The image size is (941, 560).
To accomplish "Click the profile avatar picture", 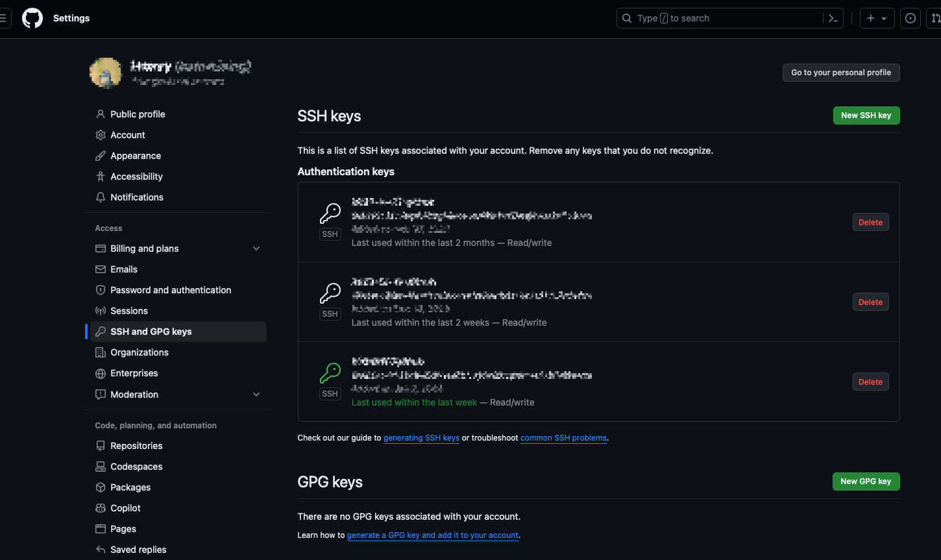I will tap(106, 73).
